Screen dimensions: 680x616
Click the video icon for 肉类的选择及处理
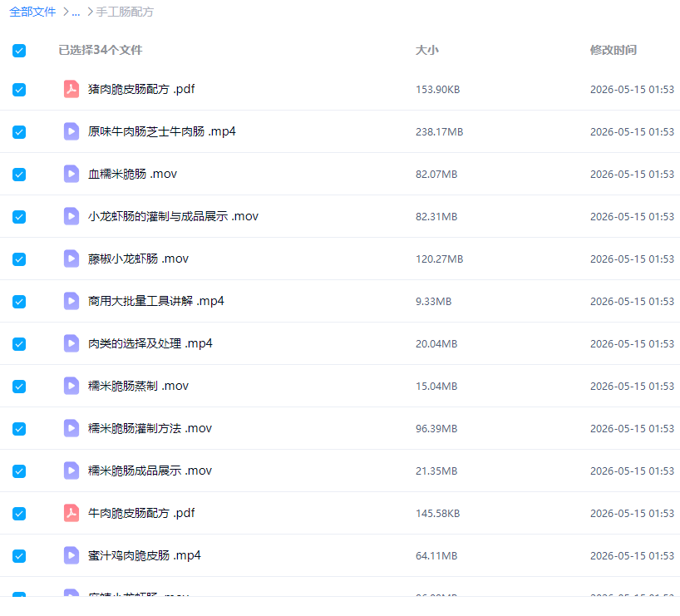tap(71, 343)
